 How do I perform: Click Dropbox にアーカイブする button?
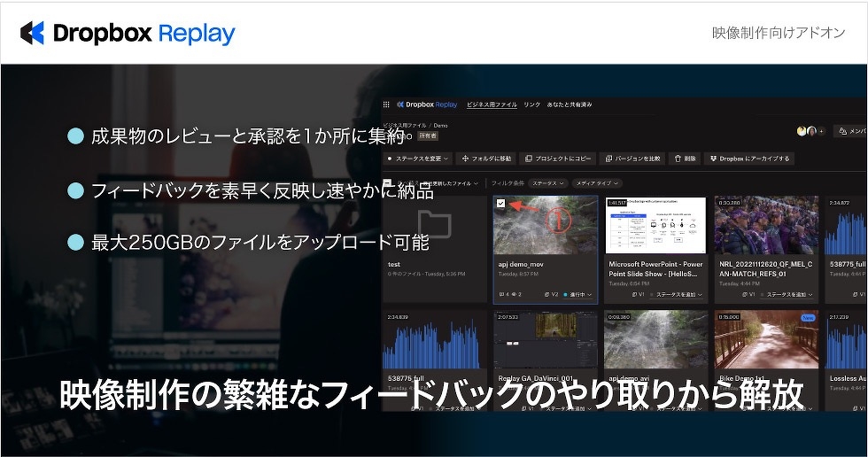(749, 159)
